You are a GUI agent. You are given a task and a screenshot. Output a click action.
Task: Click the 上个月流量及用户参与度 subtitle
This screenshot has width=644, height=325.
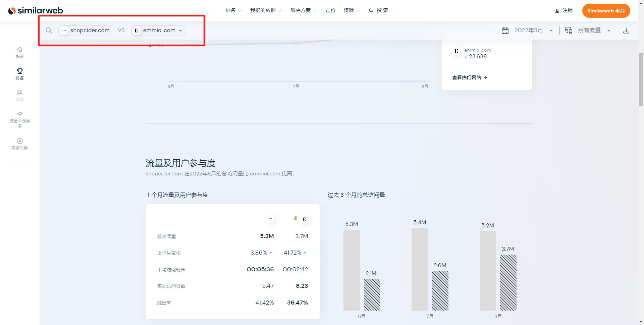click(x=177, y=195)
